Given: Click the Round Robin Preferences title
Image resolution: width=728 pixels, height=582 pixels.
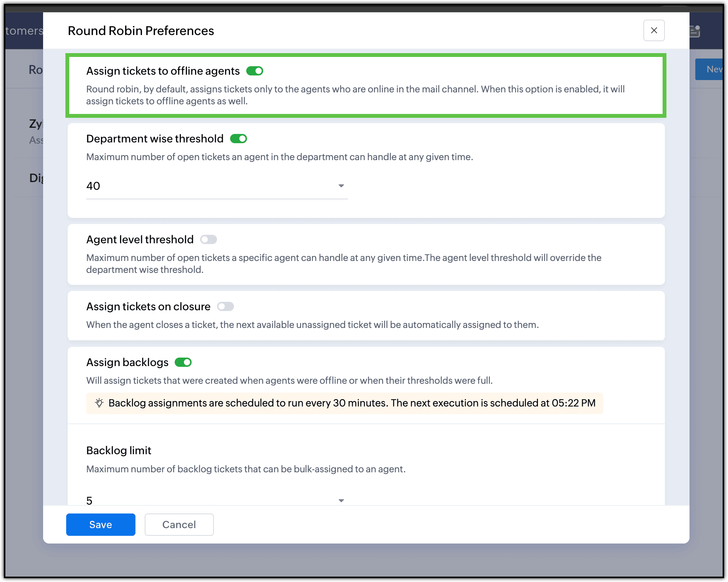Looking at the screenshot, I should [x=141, y=31].
